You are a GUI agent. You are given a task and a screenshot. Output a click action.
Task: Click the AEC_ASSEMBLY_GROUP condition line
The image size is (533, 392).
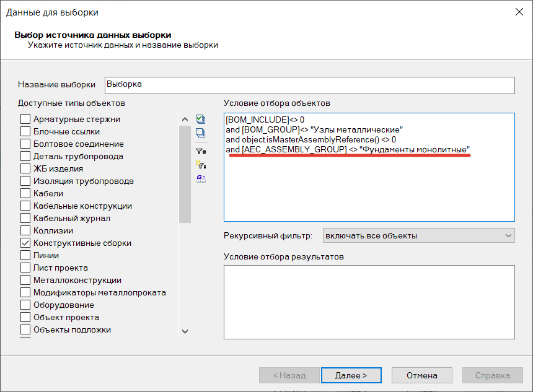[x=347, y=149]
